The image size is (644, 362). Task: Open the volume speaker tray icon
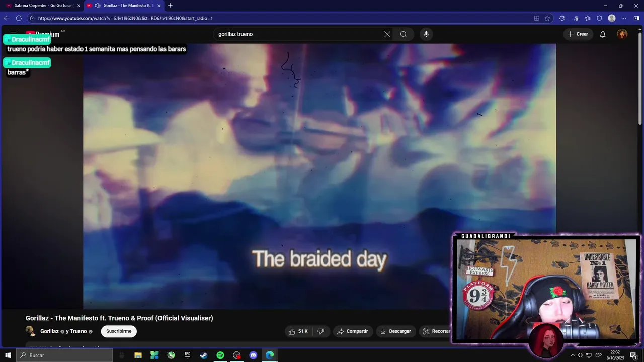580,355
